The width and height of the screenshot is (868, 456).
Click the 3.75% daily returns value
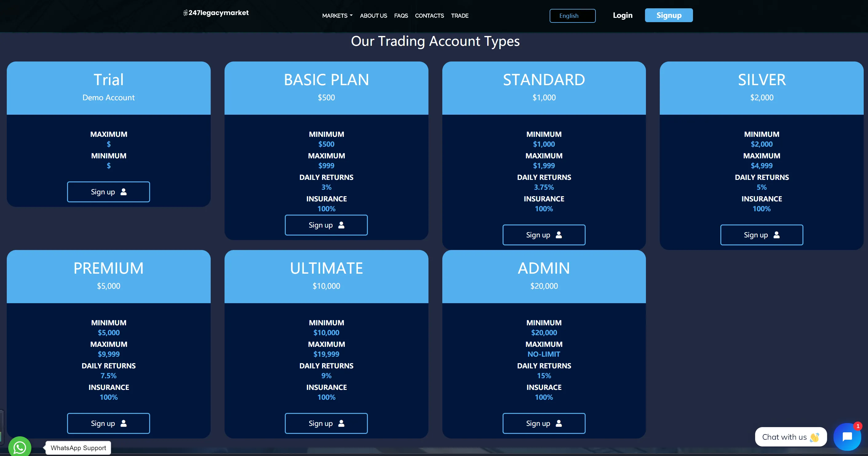pos(544,187)
